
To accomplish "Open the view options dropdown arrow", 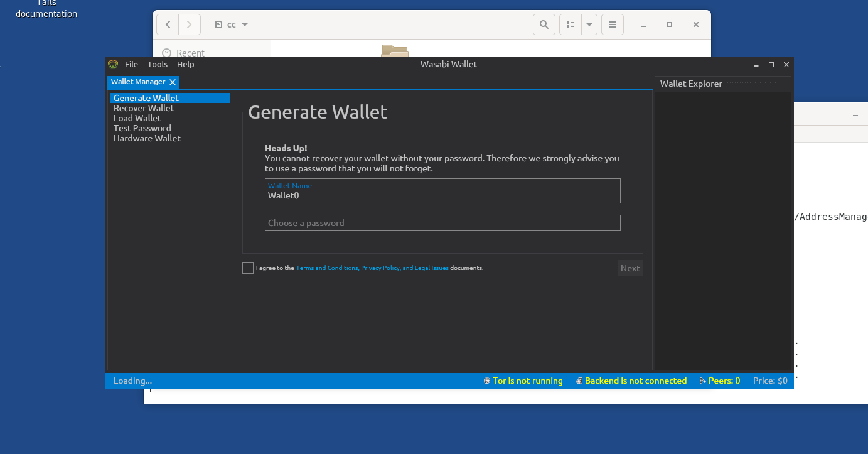I will pyautogui.click(x=589, y=24).
